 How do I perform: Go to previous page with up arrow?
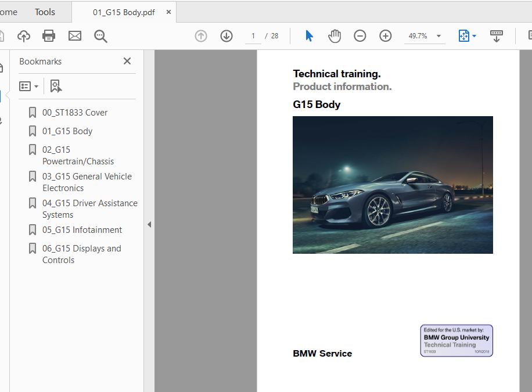coord(201,36)
